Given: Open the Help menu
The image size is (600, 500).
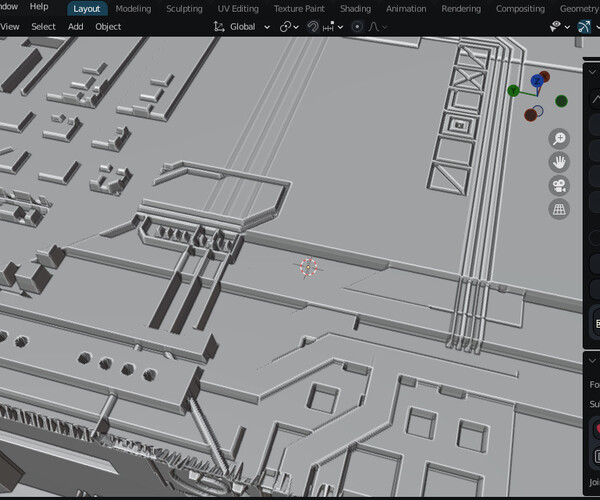Looking at the screenshot, I should point(39,7).
